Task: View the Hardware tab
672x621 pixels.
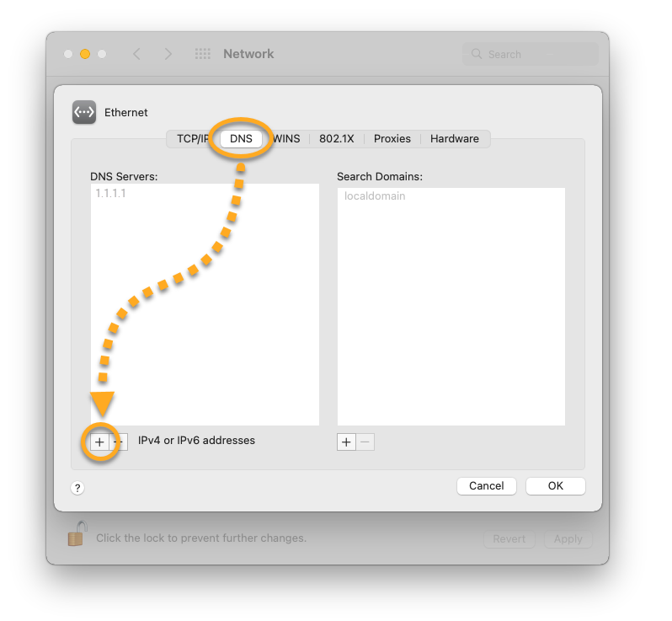Action: click(454, 139)
